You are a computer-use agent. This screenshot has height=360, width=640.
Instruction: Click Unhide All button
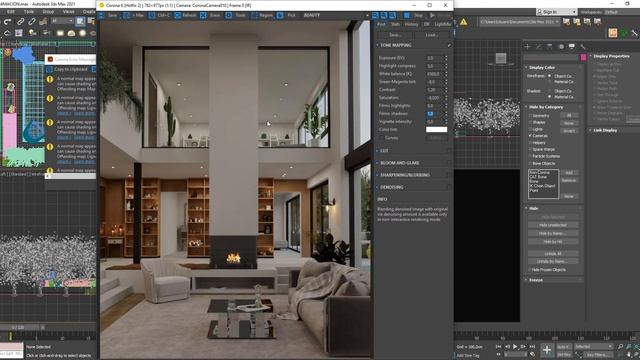(x=553, y=253)
